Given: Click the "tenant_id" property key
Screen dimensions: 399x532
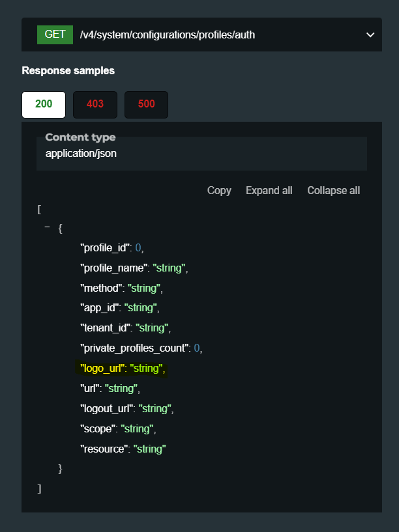Looking at the screenshot, I should (104, 328).
